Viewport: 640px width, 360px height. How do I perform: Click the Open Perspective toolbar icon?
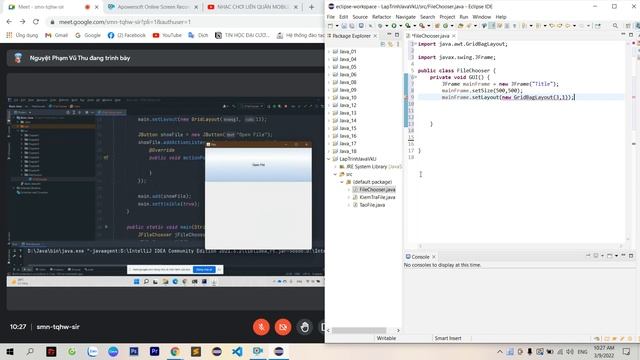point(628,26)
